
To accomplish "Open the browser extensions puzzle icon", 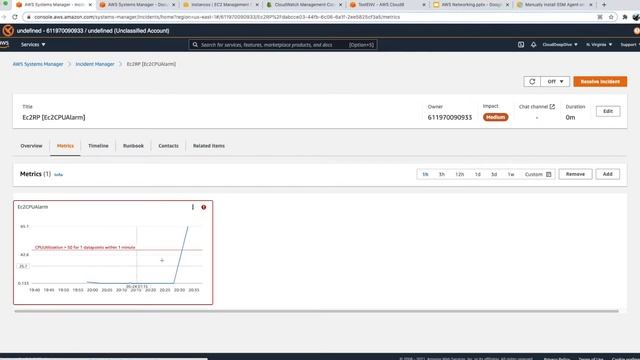I will coord(624,17).
